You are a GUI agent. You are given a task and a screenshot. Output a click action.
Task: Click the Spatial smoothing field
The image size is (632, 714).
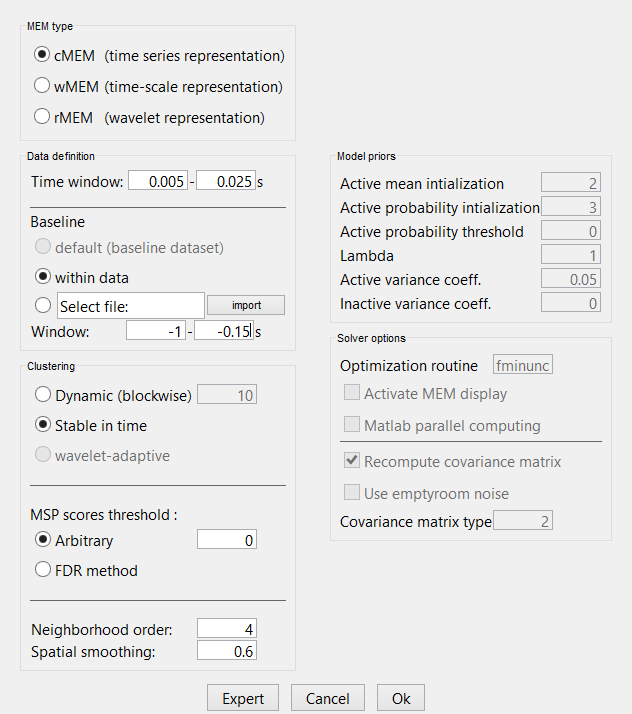click(227, 651)
